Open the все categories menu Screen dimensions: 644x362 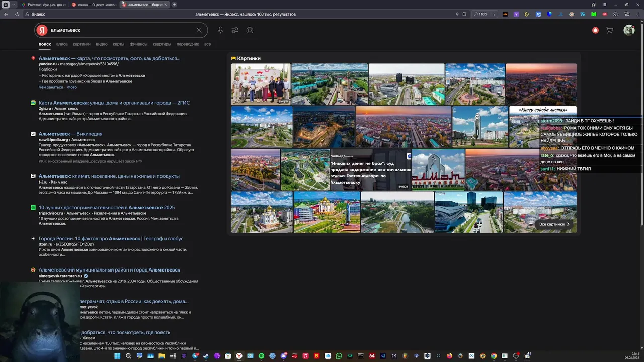tap(207, 44)
